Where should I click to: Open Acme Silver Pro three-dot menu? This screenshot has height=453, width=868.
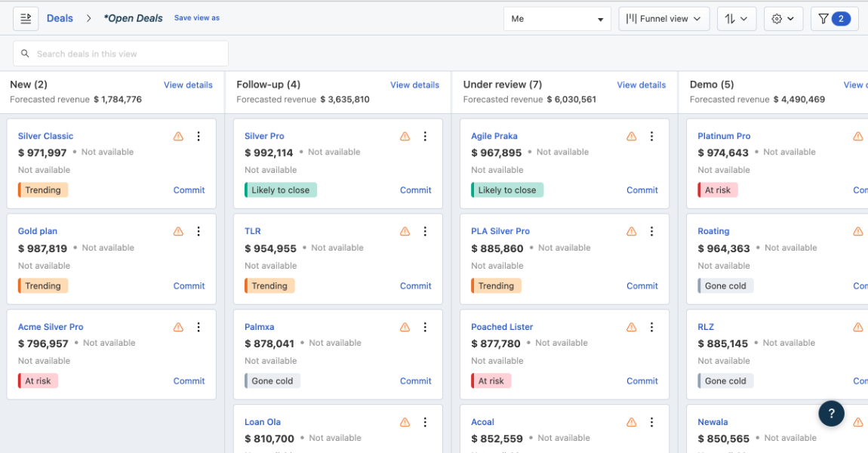click(x=199, y=327)
